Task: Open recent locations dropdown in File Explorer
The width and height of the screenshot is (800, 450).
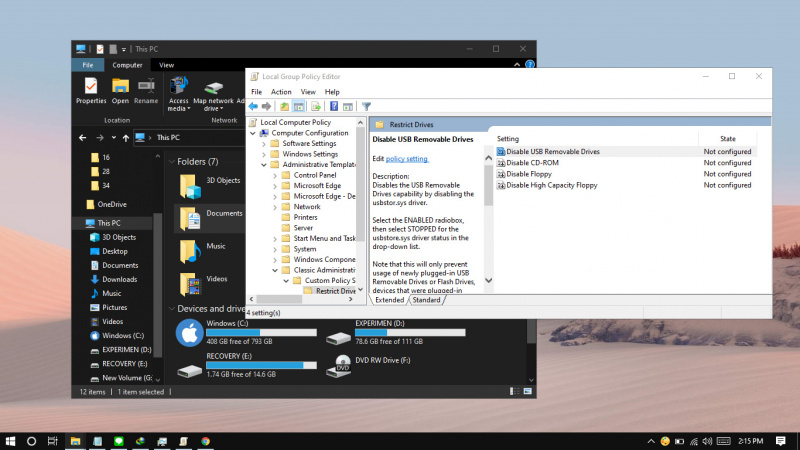Action: (x=113, y=138)
